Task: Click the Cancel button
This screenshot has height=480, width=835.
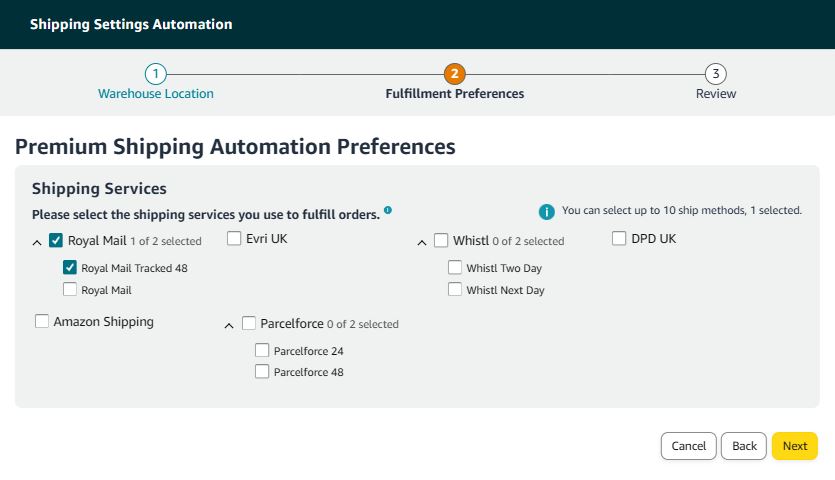Action: (x=689, y=446)
